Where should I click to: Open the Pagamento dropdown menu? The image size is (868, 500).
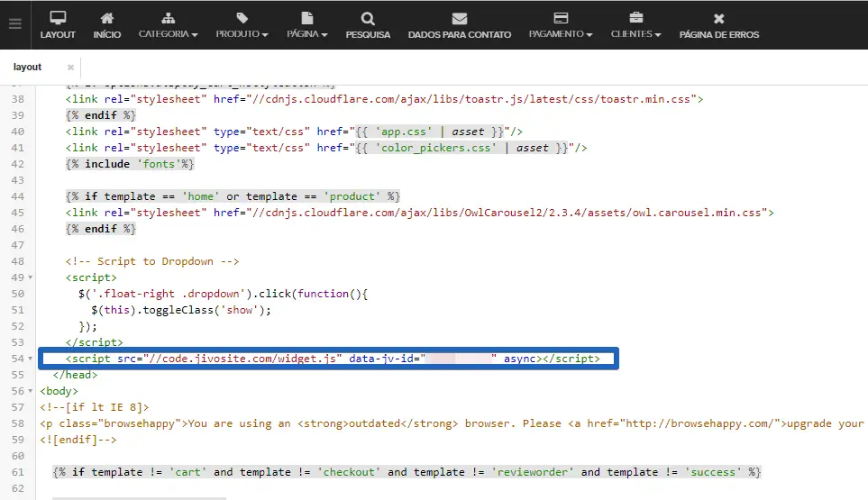pyautogui.click(x=561, y=34)
